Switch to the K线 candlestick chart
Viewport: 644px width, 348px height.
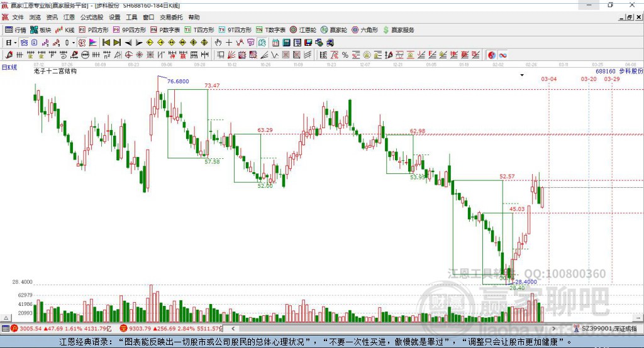point(65,30)
